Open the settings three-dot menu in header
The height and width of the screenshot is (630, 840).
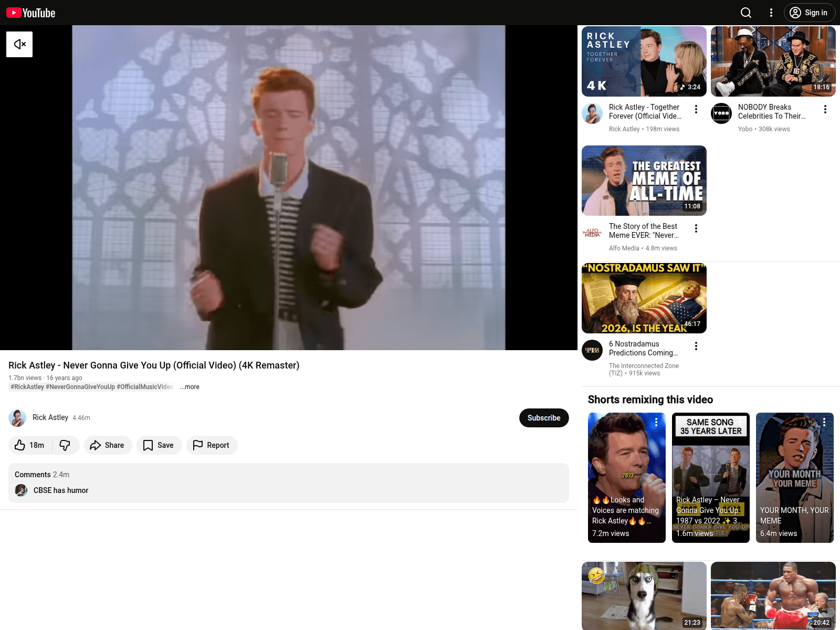[771, 13]
